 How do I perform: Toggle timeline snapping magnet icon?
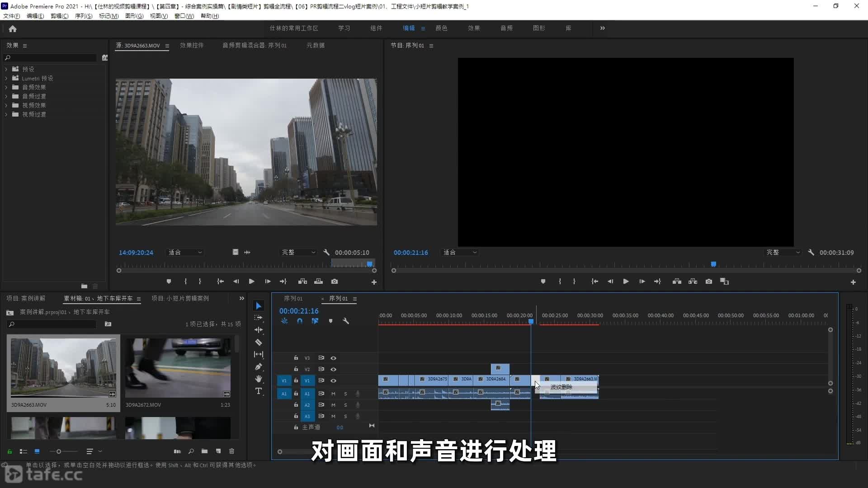pos(300,321)
